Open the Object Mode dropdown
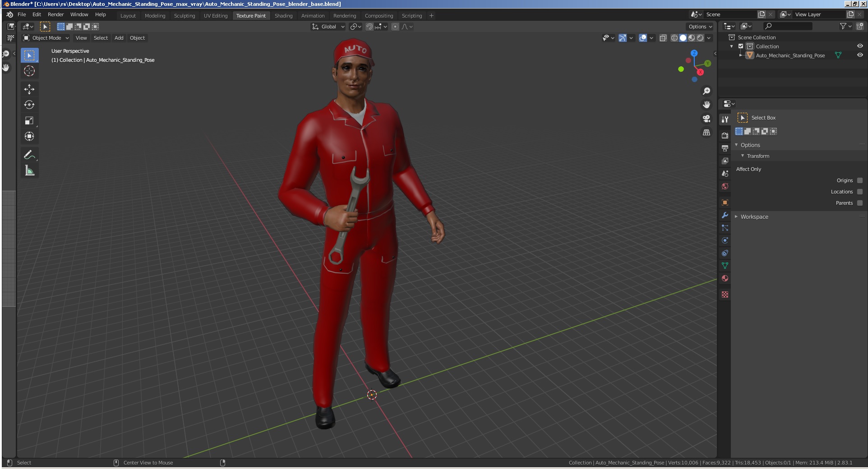This screenshot has width=868, height=469. click(x=46, y=38)
